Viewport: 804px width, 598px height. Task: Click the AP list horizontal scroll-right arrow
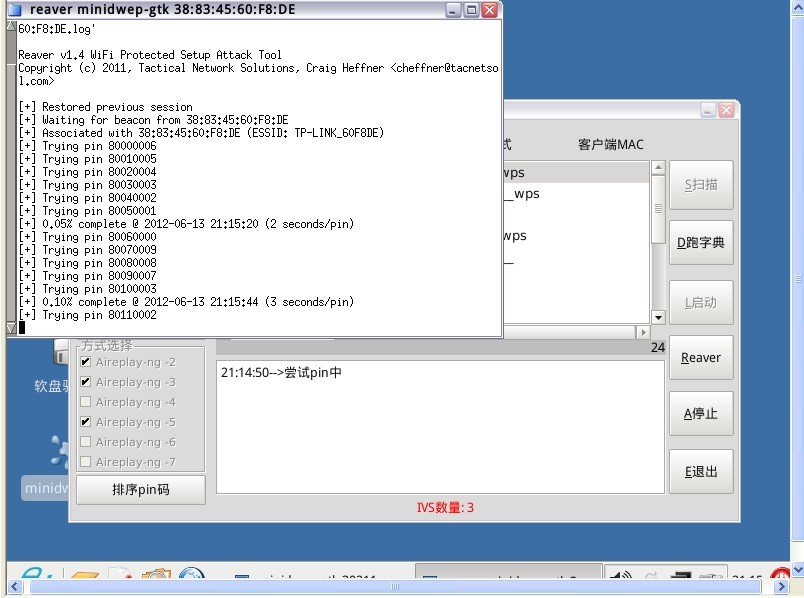point(643,332)
